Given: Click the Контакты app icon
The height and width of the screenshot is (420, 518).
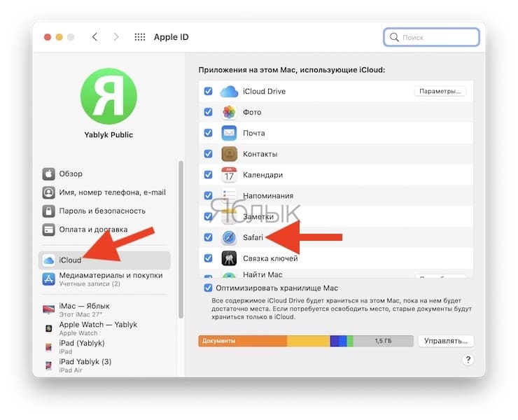Looking at the screenshot, I should tap(229, 154).
